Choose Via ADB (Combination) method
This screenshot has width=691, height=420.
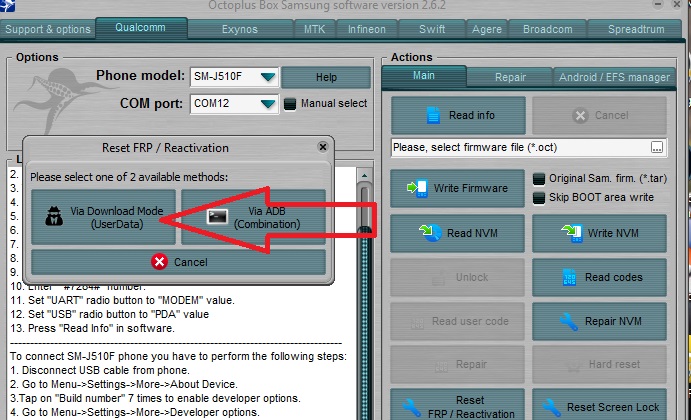[x=253, y=217]
